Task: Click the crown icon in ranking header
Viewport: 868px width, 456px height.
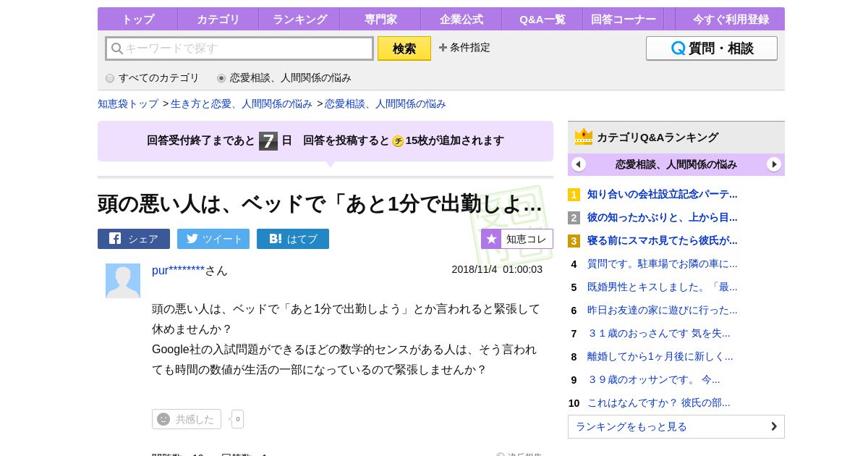Action: (x=584, y=137)
